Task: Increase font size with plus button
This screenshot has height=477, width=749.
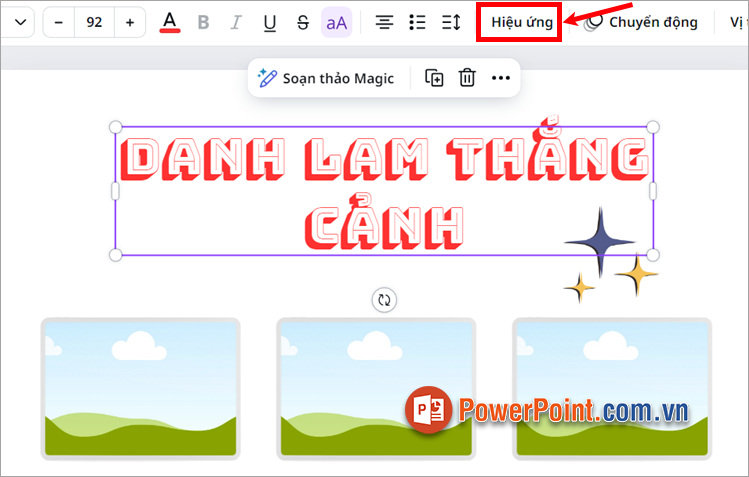Action: tap(130, 22)
